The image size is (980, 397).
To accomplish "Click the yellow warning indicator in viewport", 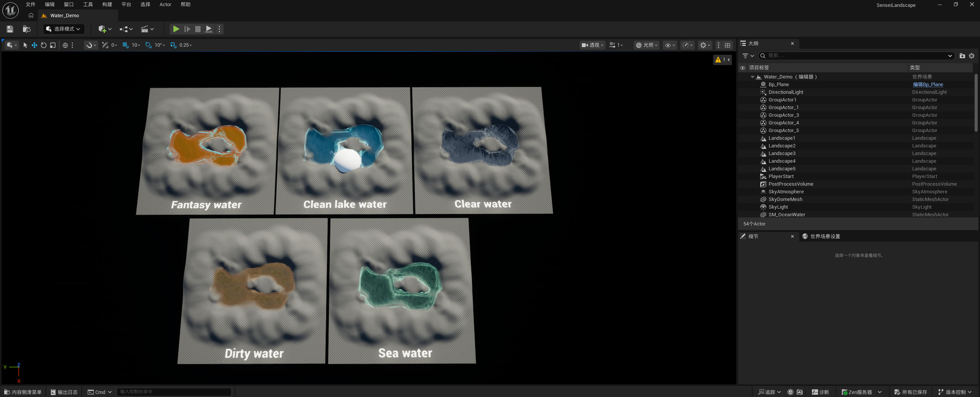I will pyautogui.click(x=722, y=60).
